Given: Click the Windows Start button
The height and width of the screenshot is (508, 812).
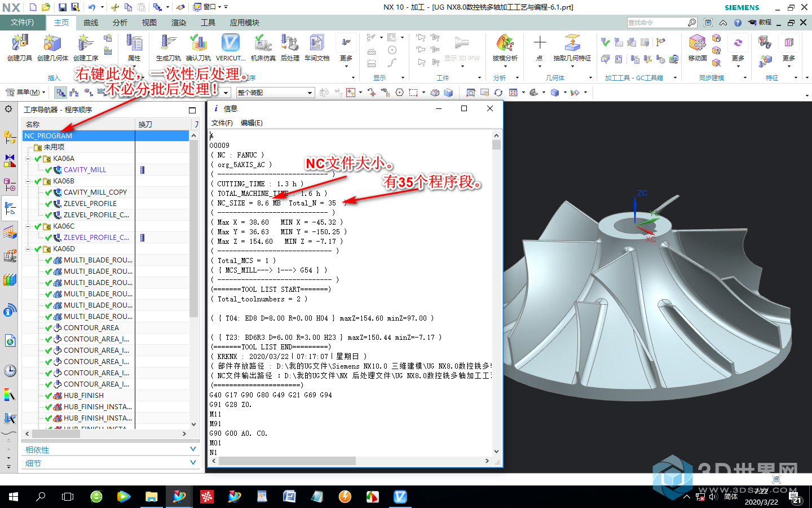Looking at the screenshot, I should tap(14, 497).
